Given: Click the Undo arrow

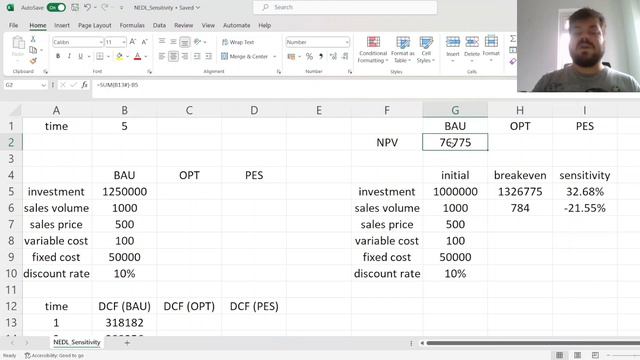Looking at the screenshot, I should (87, 7).
